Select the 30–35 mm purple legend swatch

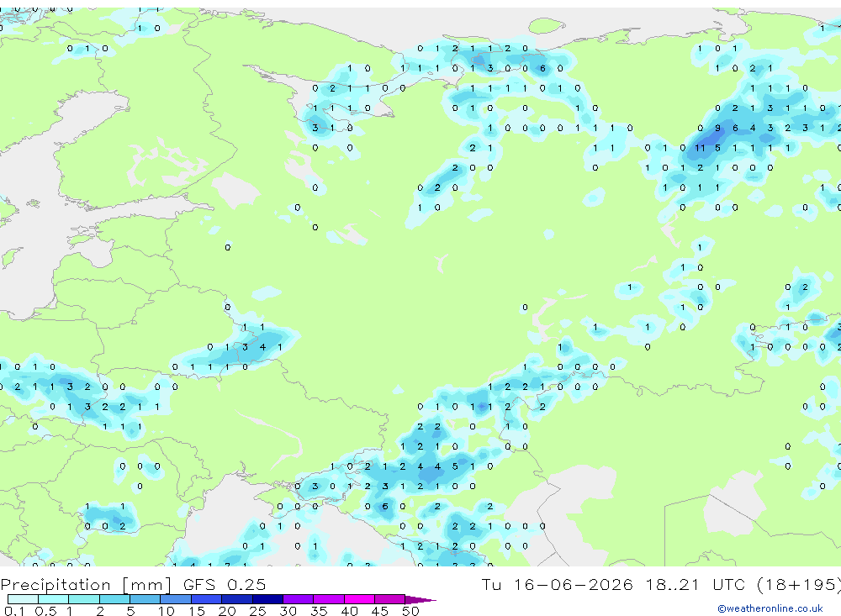(299, 599)
